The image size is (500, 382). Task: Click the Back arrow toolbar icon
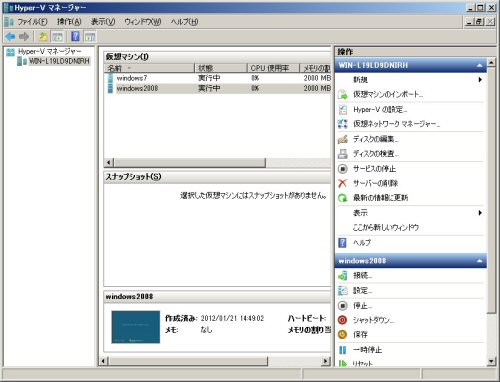click(x=11, y=37)
